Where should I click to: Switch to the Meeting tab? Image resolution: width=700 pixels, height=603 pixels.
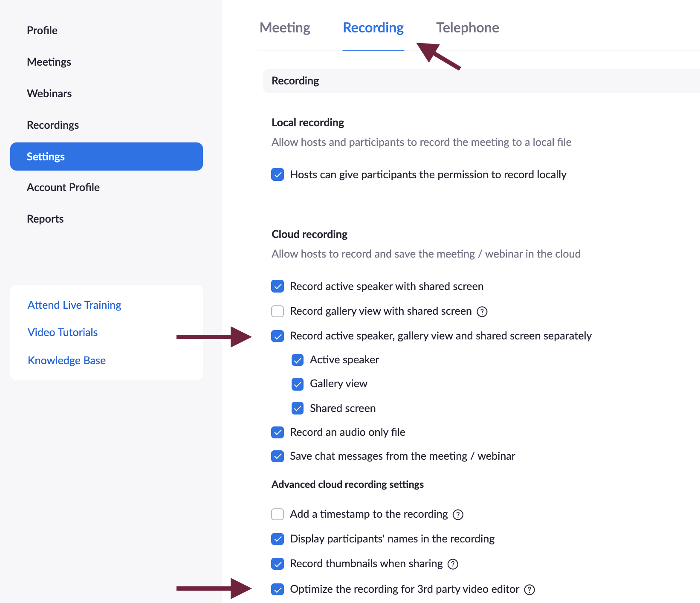pyautogui.click(x=285, y=28)
